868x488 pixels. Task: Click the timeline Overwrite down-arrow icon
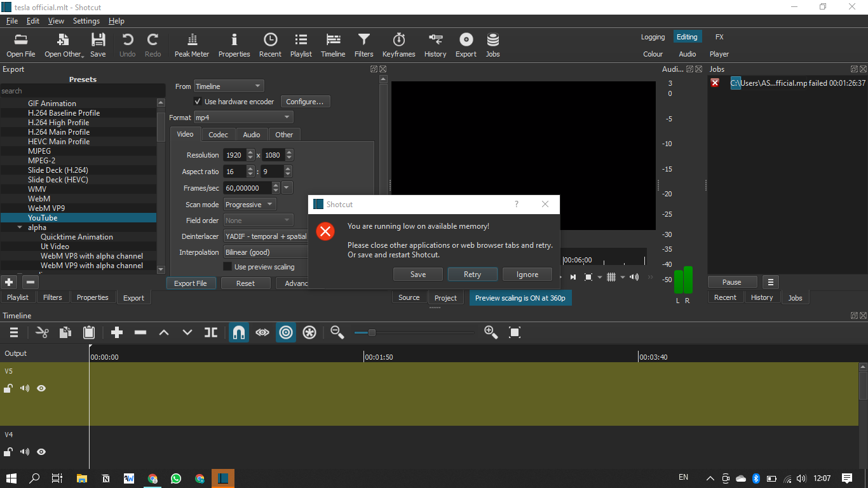(187, 332)
